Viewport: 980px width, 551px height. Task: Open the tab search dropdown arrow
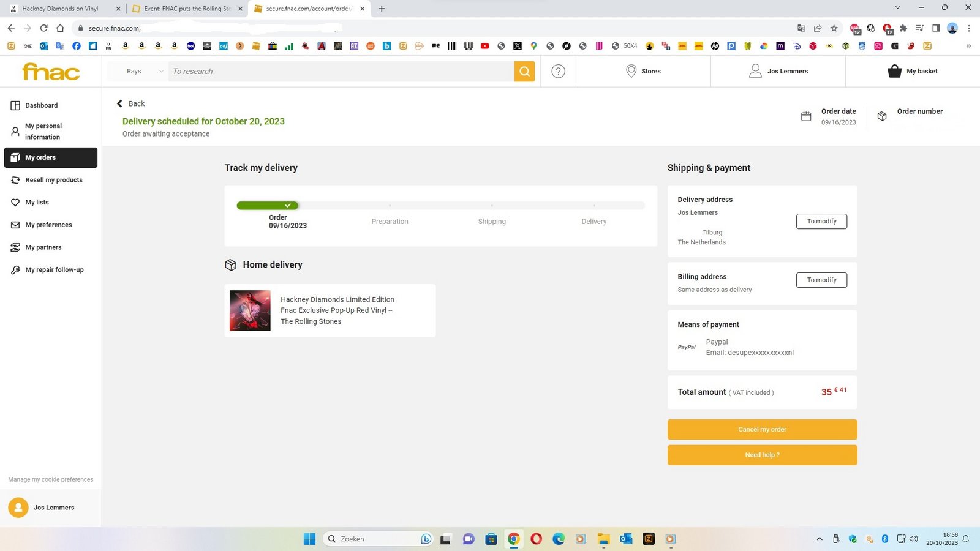897,8
